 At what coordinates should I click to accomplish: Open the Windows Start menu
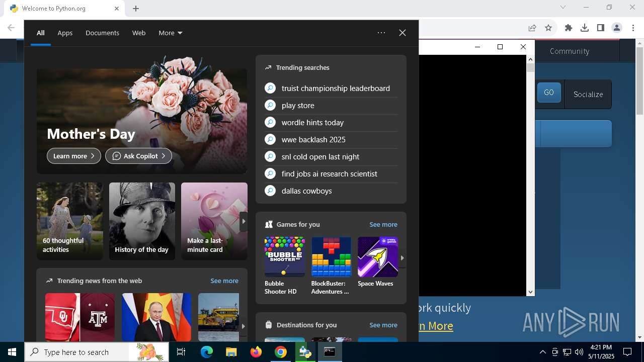click(x=12, y=352)
